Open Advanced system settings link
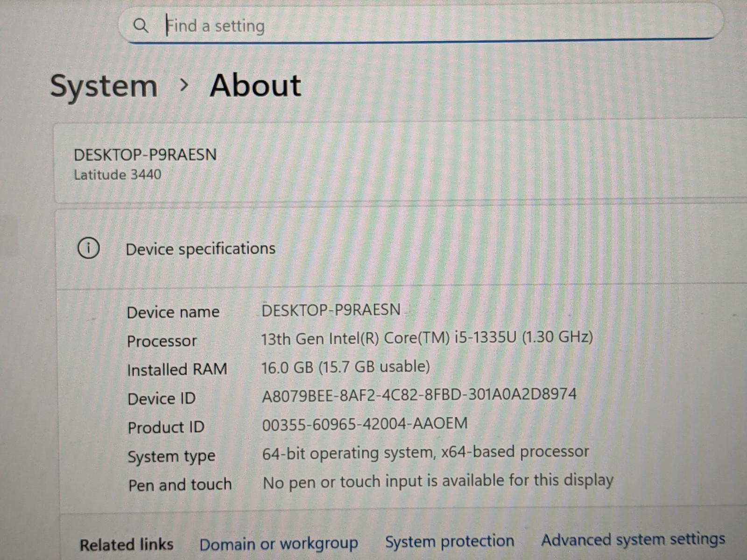 [633, 539]
